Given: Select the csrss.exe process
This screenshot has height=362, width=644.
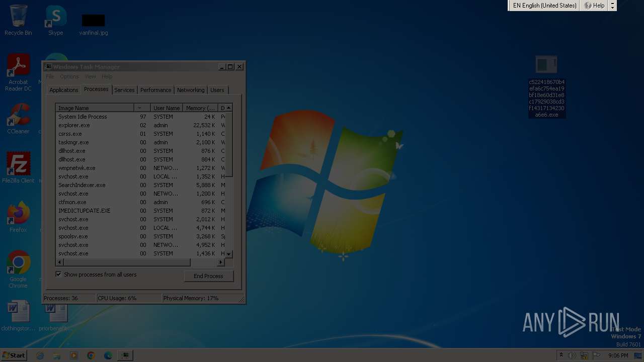Looking at the screenshot, I should [140, 134].
